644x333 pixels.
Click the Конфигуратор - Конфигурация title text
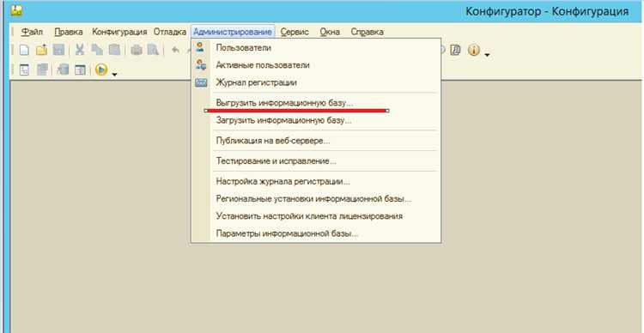547,11
